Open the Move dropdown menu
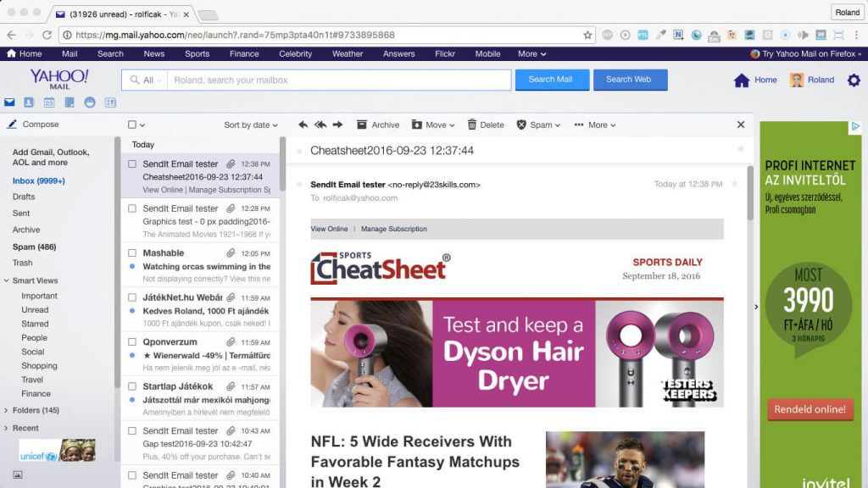The width and height of the screenshot is (868, 488). 433,125
